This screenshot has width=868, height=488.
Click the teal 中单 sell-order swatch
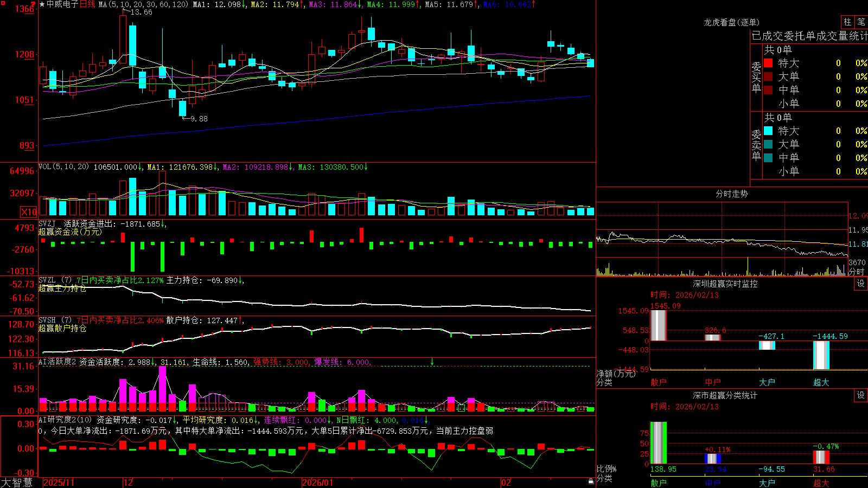(768, 158)
